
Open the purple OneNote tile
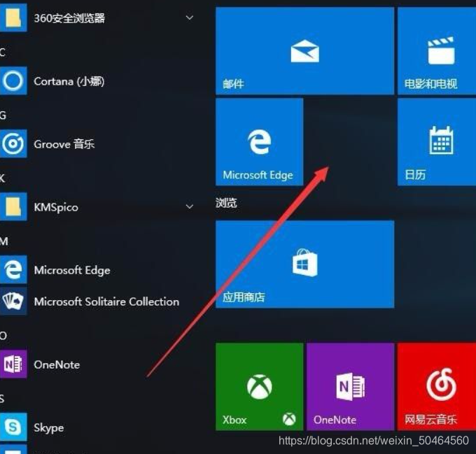coord(350,387)
